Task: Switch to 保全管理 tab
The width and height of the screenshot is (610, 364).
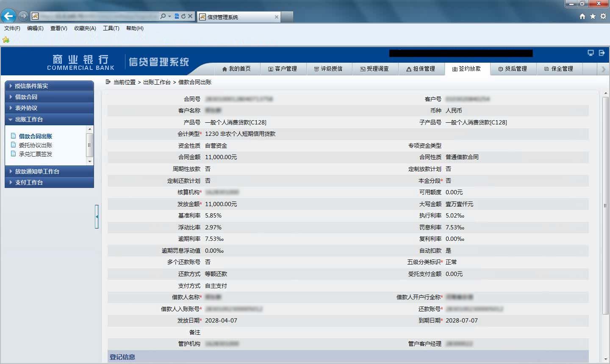Action: click(x=559, y=69)
